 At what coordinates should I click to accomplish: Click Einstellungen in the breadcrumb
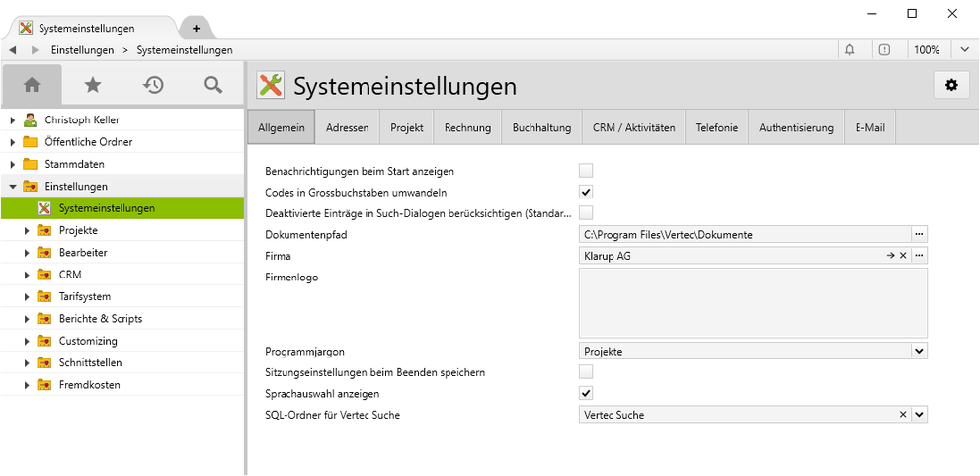pos(83,50)
